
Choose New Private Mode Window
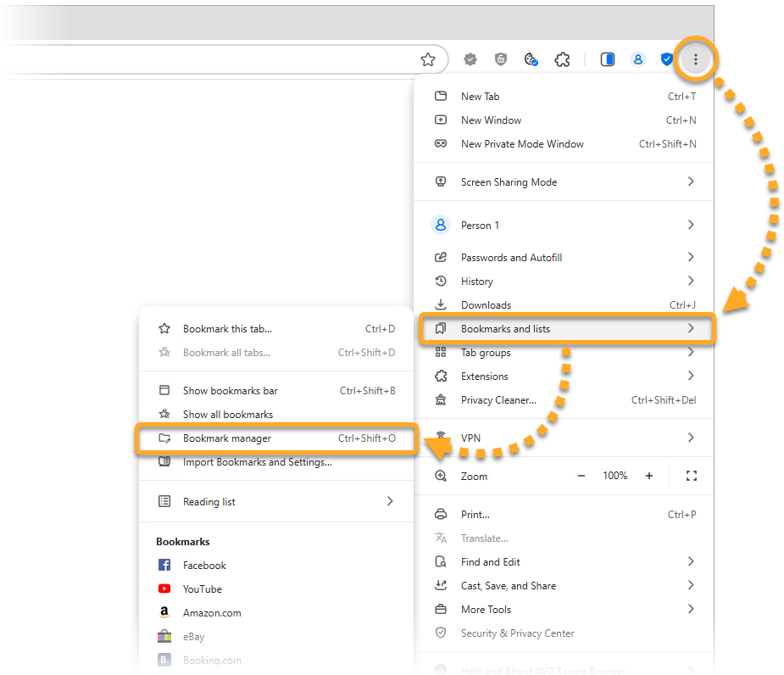coord(521,144)
